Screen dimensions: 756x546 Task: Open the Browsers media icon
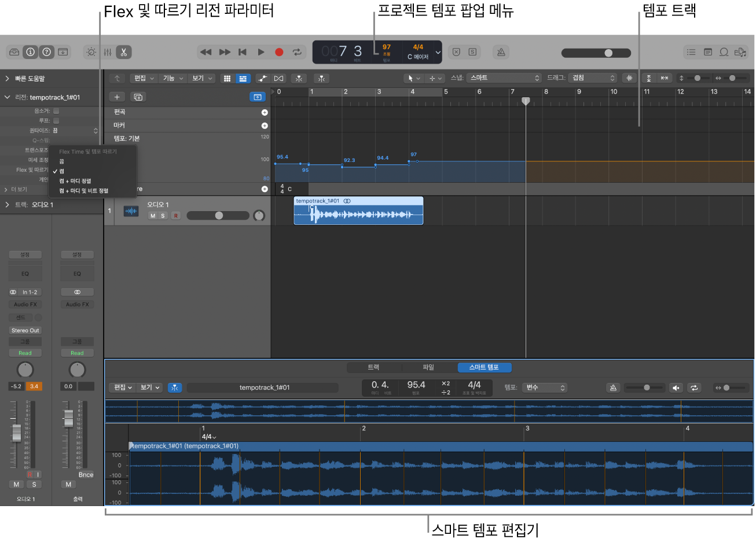pyautogui.click(x=740, y=52)
